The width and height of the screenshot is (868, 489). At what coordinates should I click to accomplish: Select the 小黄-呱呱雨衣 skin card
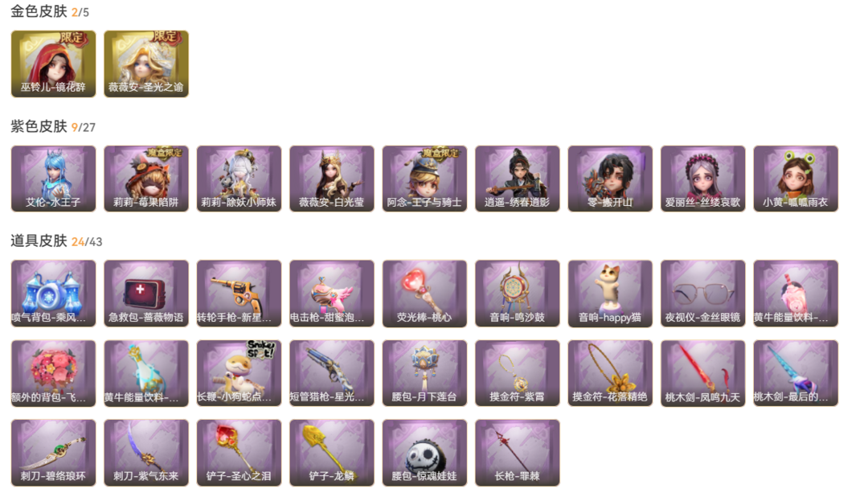coord(796,179)
